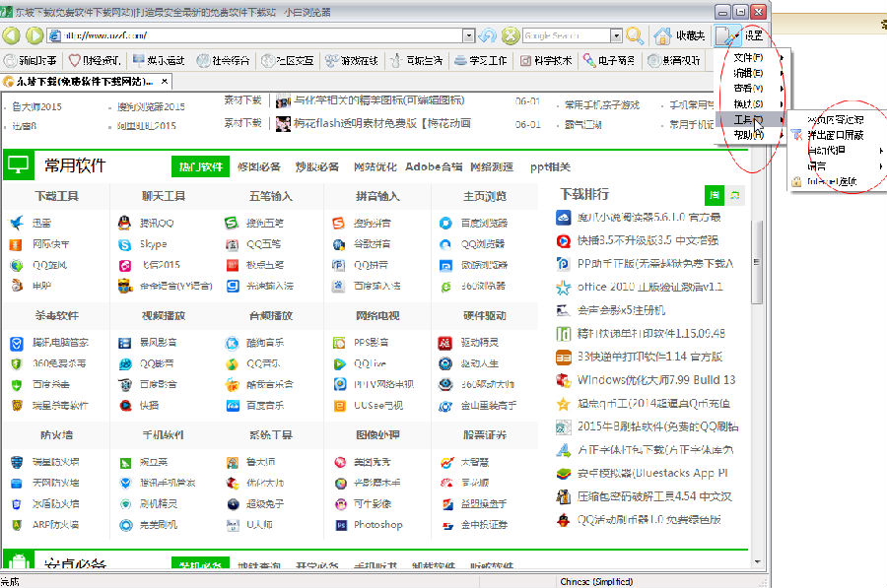Click the 百度浏览器 link

(484, 223)
